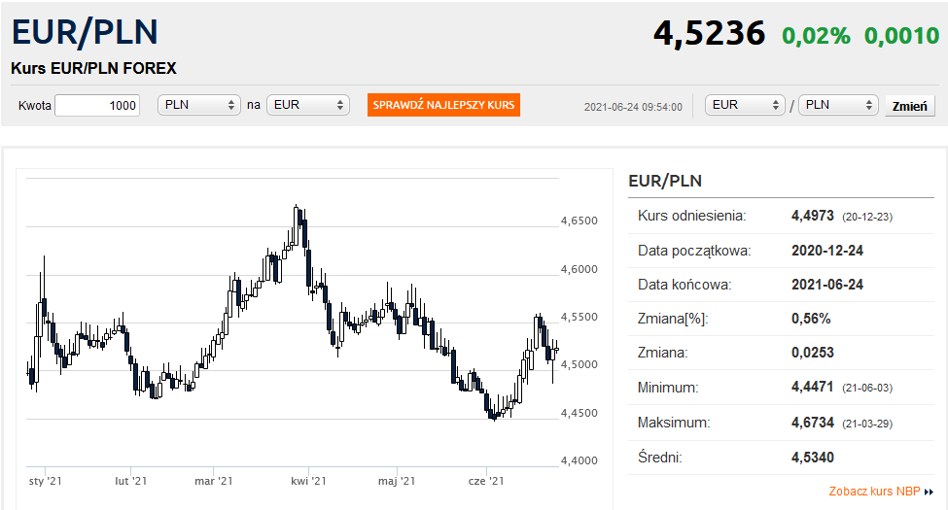Expand the EUR base currency dropdown beside Zmień

(745, 105)
